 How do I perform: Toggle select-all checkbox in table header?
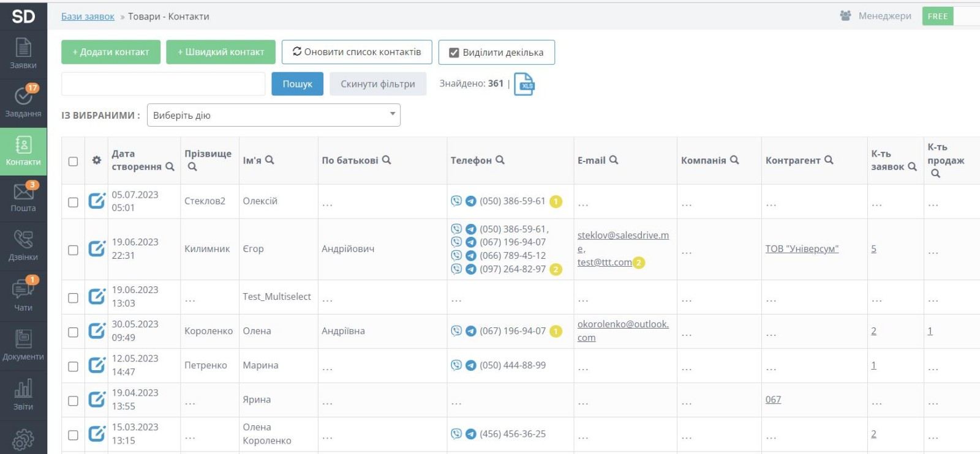pos(73,162)
